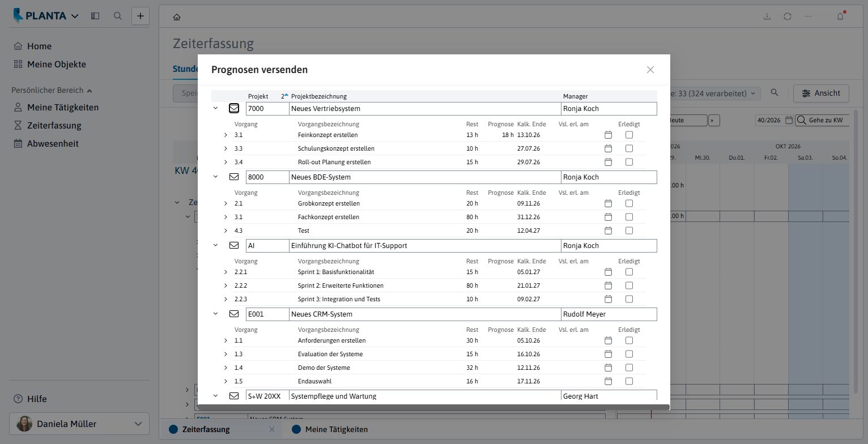
Task: Open calendar picker for Endauswahl row
Action: [608, 381]
